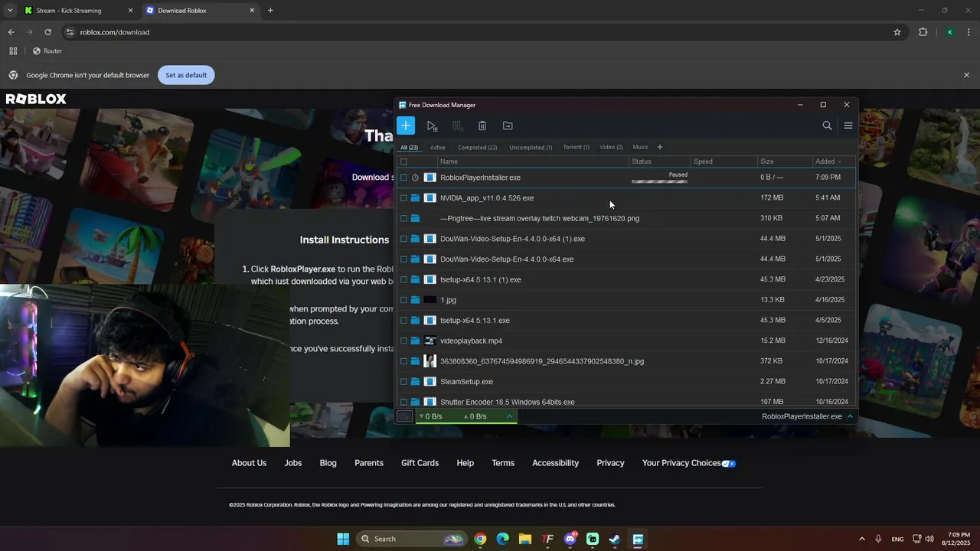Tick checkbox for 1.jpg

pyautogui.click(x=403, y=300)
